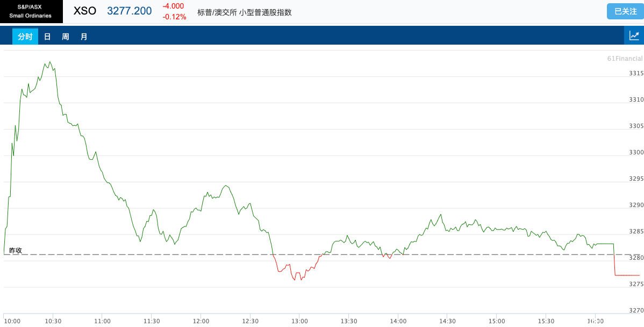Click the 15:30 time axis label
This screenshot has height=327, width=644.
click(546, 321)
